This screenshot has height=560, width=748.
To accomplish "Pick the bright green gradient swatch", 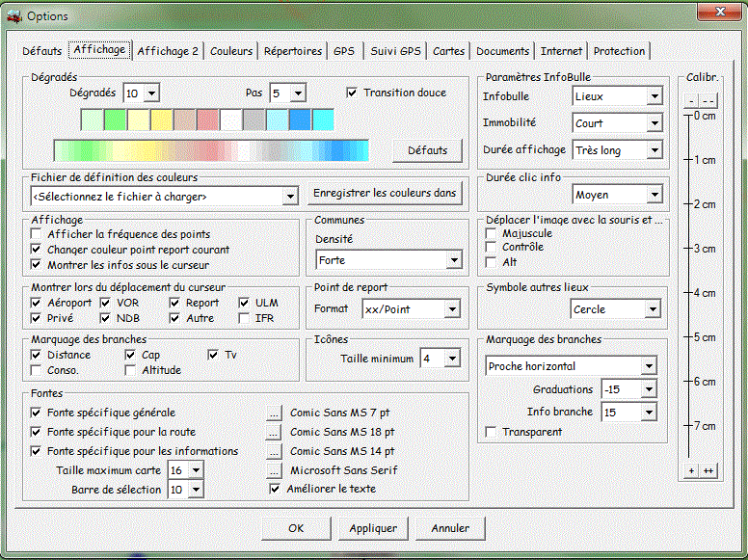I will 115,120.
